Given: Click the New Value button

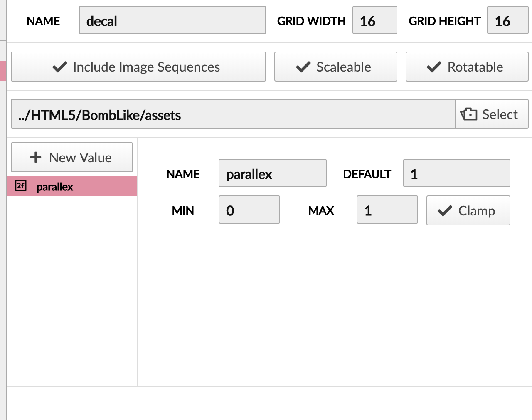Looking at the screenshot, I should 72,157.
